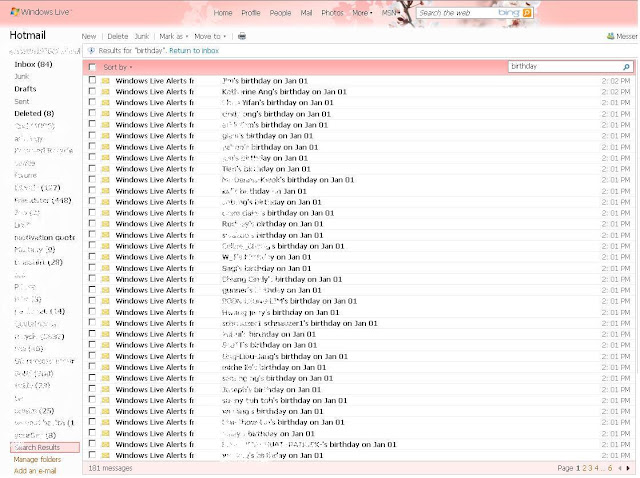Click the Windows Live logo

[x=40, y=12]
